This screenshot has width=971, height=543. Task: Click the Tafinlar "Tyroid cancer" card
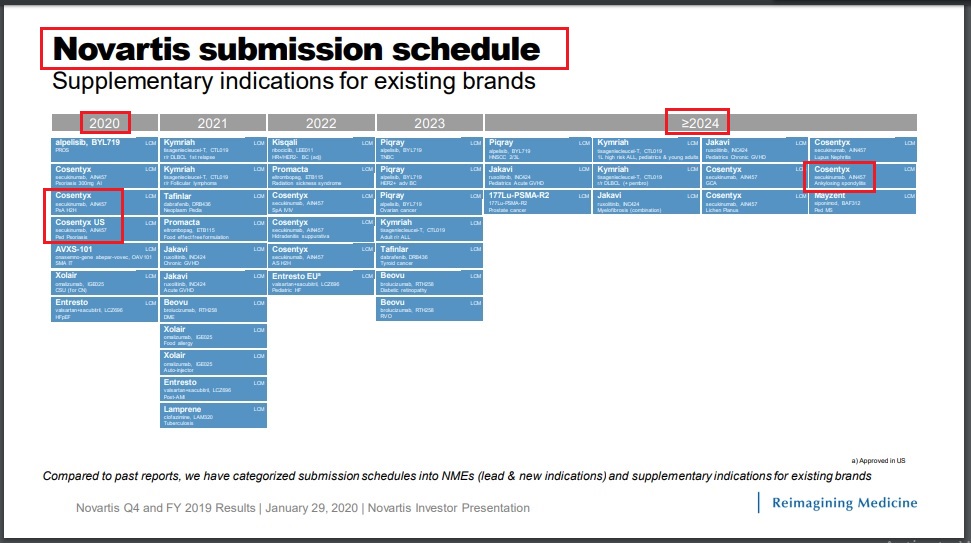(430, 256)
